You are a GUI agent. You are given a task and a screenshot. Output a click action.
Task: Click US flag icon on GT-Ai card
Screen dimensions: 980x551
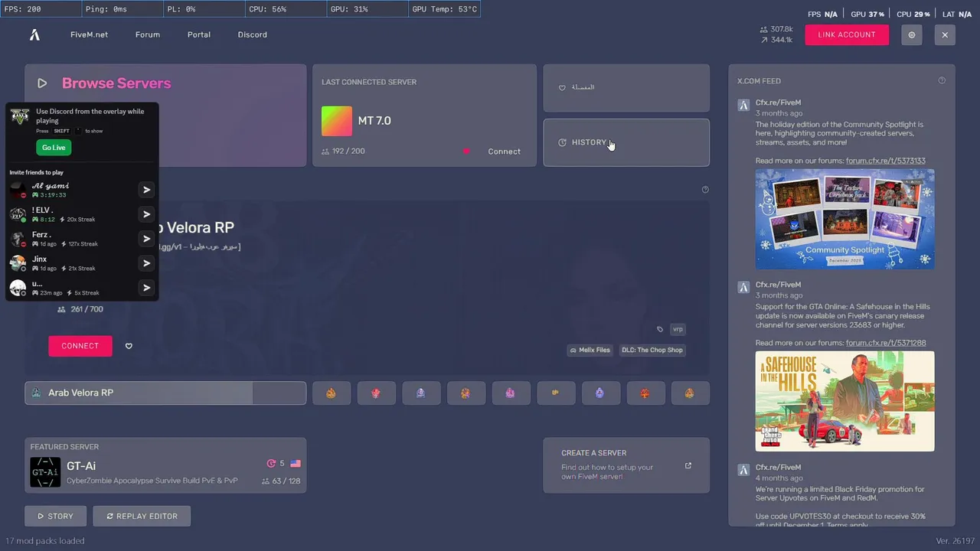tap(296, 463)
